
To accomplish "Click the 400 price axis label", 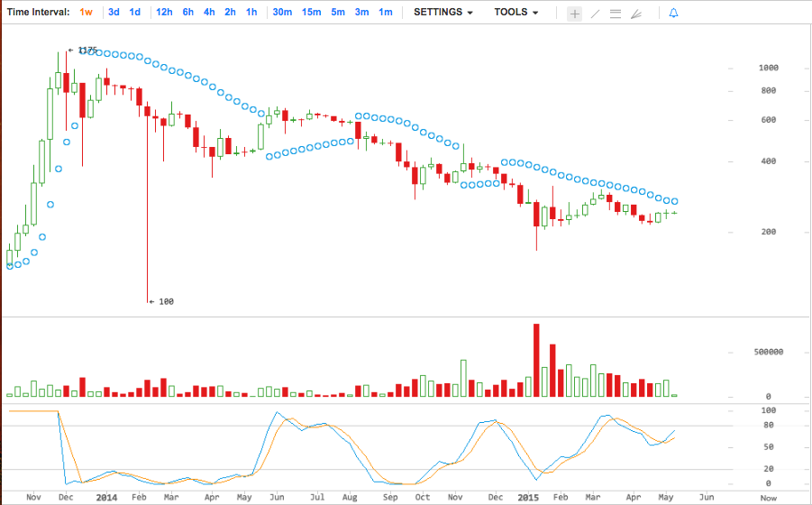I will pos(769,161).
